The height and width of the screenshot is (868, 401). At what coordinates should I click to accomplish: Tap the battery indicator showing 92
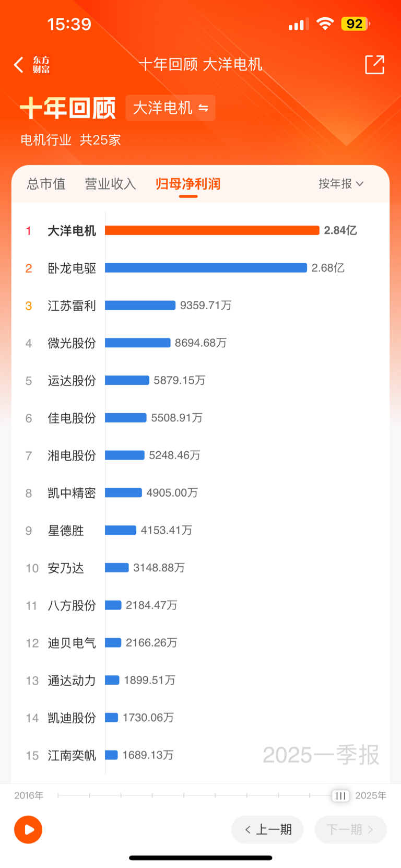pyautogui.click(x=356, y=24)
